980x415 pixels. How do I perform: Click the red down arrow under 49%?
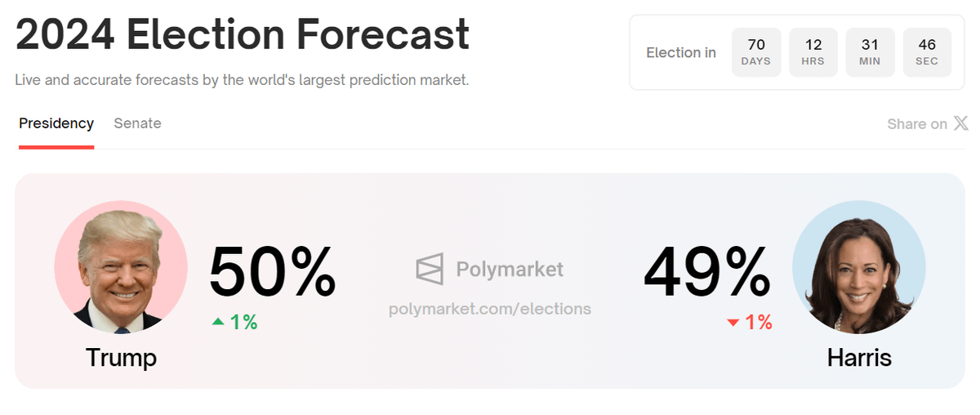[x=733, y=323]
